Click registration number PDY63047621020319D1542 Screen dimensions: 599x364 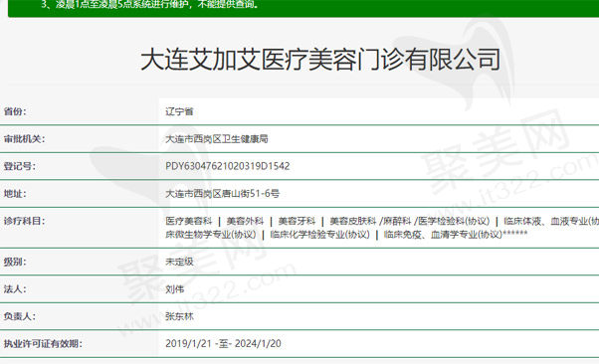[227, 166]
